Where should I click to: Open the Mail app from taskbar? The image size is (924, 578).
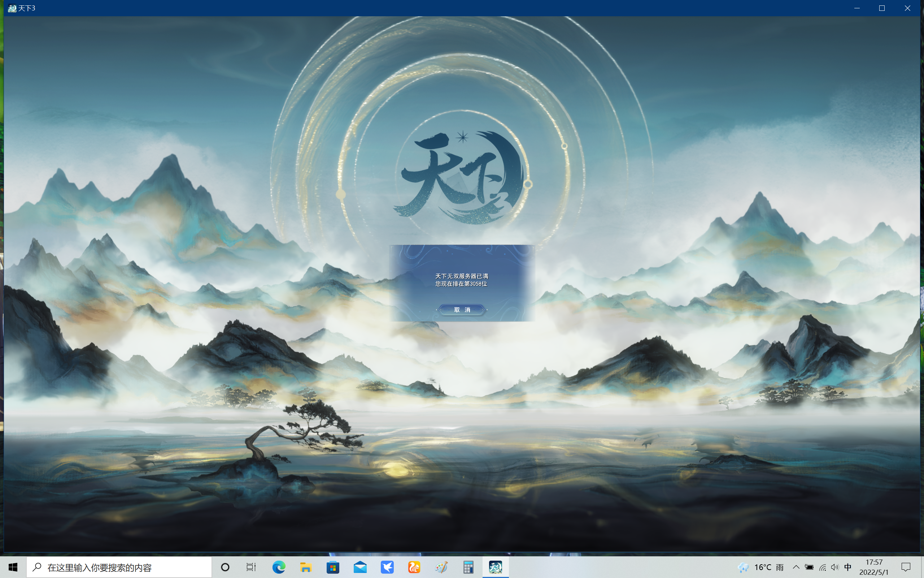point(359,567)
